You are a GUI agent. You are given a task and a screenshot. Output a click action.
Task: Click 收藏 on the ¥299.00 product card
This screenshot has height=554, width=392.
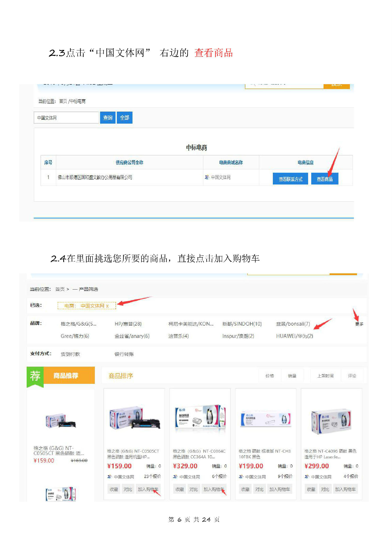tap(311, 489)
